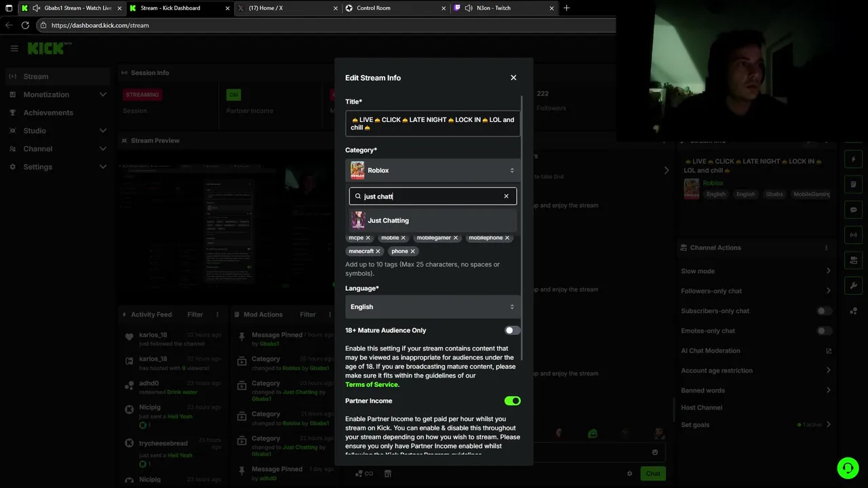Open the English language dropdown
This screenshot has height=488, width=868.
pos(433,307)
